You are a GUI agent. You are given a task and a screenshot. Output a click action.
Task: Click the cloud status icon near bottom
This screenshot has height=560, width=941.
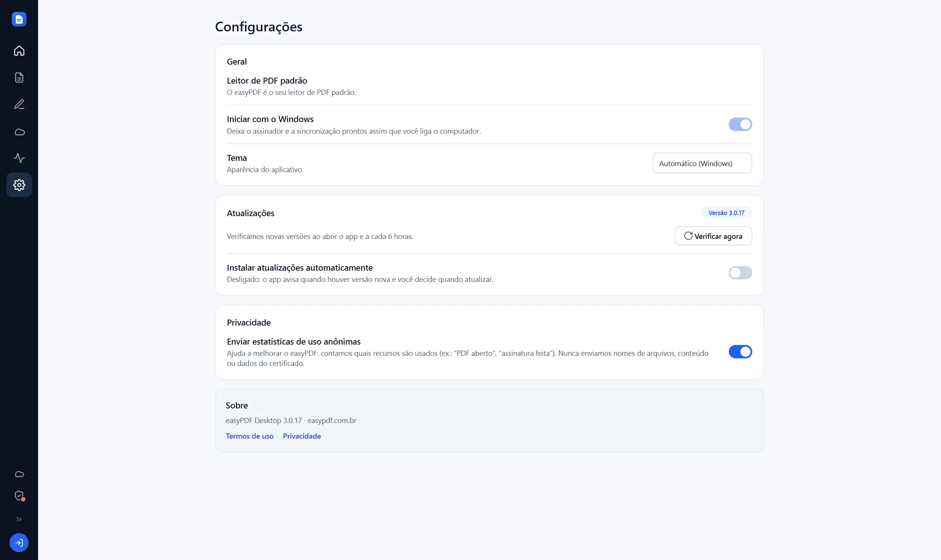[19, 475]
